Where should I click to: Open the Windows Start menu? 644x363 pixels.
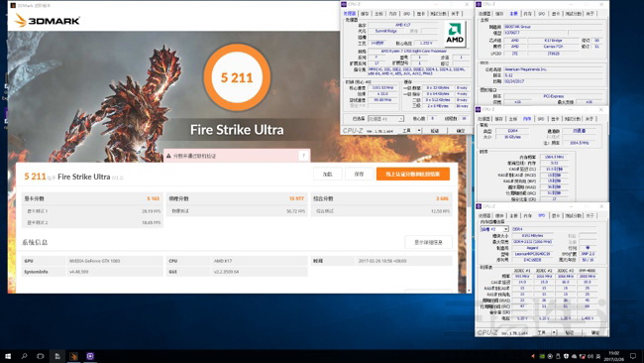tap(7, 356)
